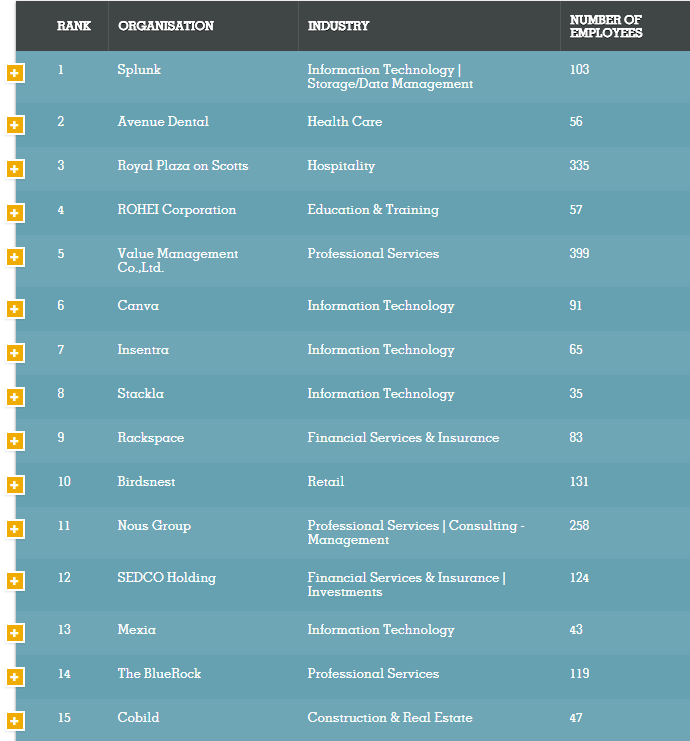Open plus expander for Royal Plaza on Scotts
This screenshot has height=741, width=690.
point(15,169)
